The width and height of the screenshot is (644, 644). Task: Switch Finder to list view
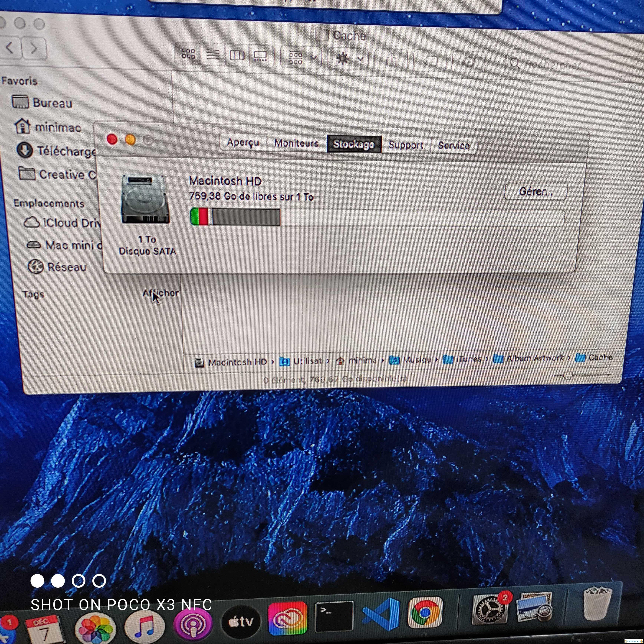click(x=213, y=54)
